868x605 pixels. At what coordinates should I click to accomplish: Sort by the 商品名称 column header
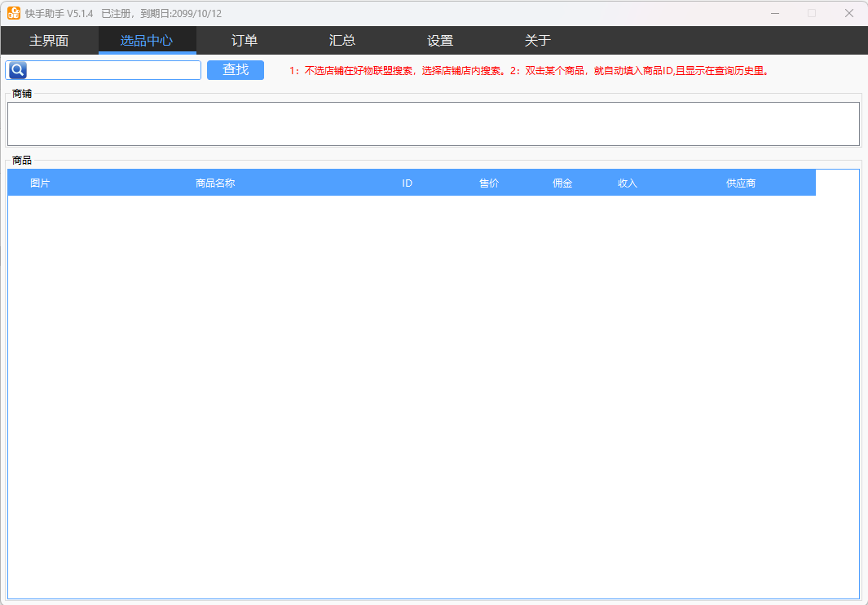[x=215, y=183]
